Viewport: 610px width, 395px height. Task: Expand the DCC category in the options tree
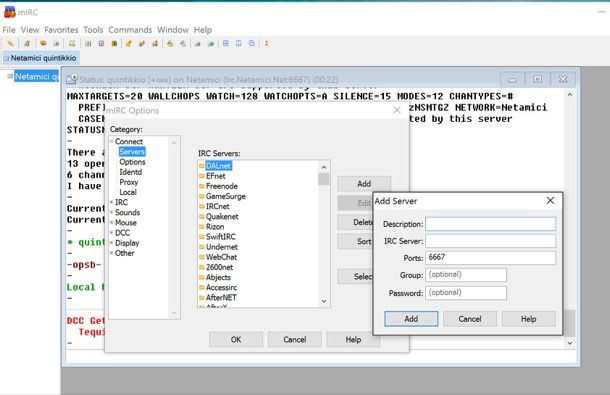[x=111, y=232]
